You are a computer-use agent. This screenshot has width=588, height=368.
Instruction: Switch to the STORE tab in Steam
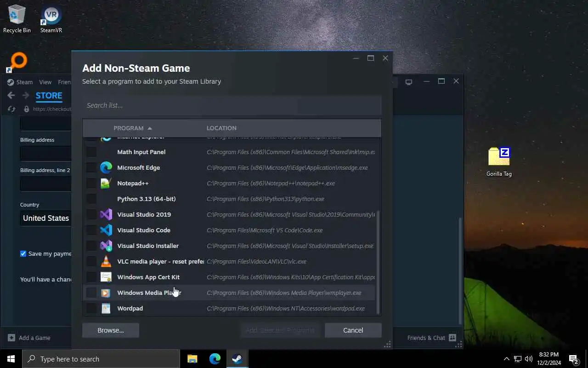[x=49, y=96]
